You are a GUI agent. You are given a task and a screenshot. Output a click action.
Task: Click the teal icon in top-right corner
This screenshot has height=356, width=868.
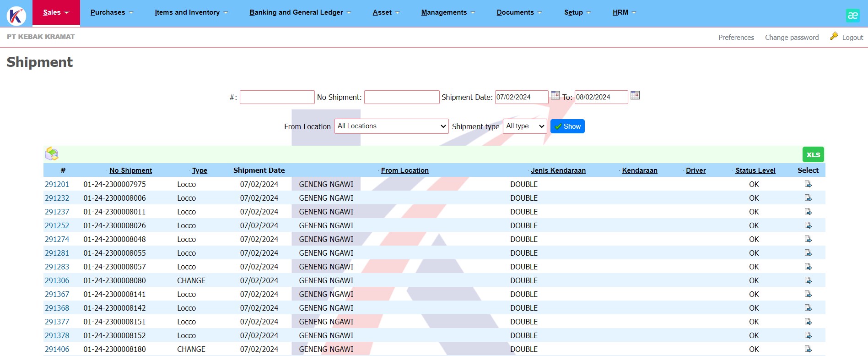coord(852,16)
